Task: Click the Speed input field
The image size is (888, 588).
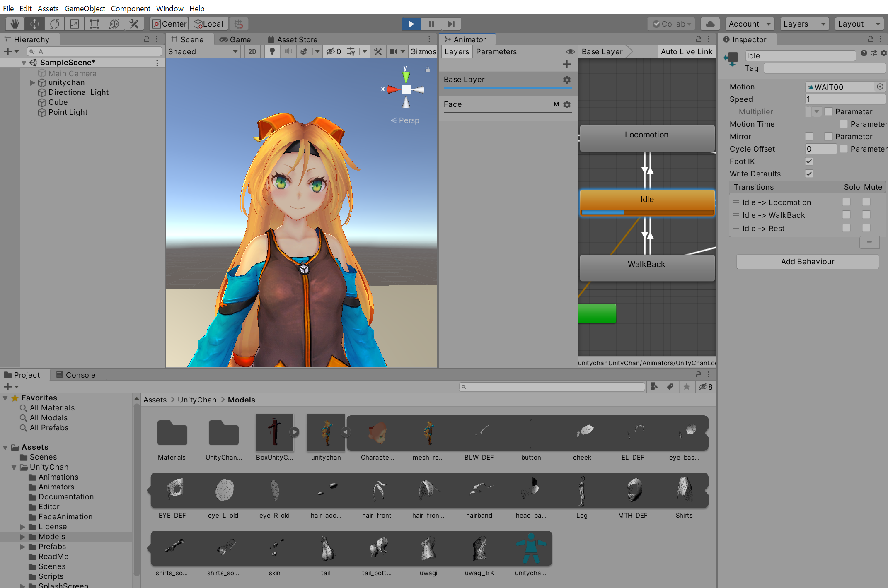Action: (x=844, y=99)
